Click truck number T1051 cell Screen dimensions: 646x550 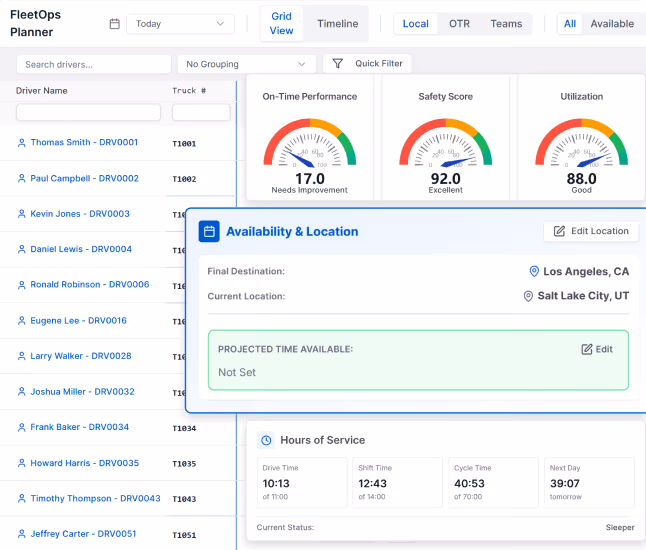click(x=184, y=535)
